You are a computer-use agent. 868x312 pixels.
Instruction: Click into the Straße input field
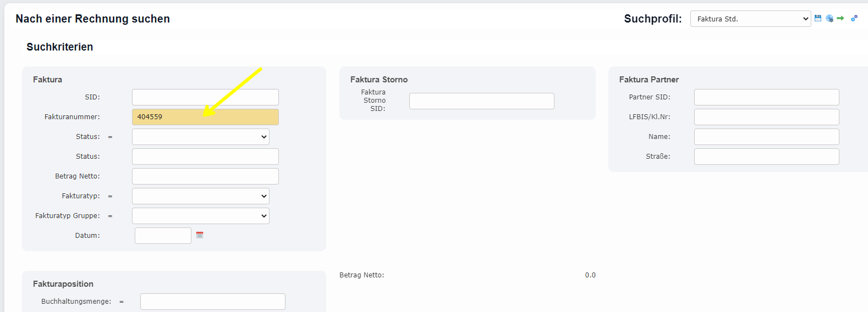click(x=766, y=157)
